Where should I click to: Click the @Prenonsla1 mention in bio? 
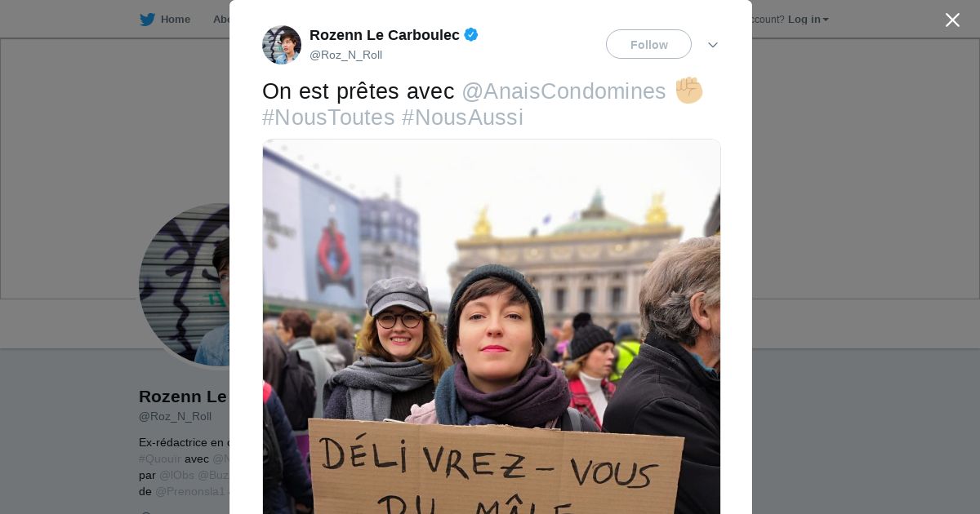[191, 491]
